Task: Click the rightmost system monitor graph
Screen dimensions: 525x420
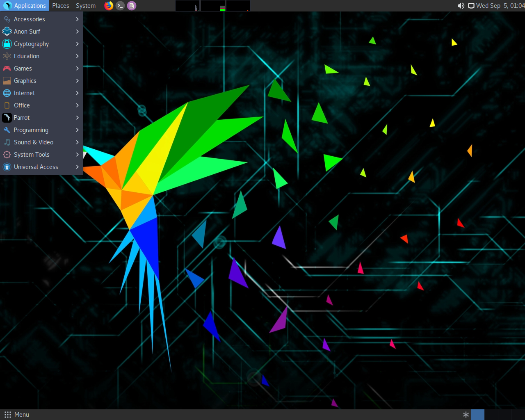Action: tap(238, 6)
